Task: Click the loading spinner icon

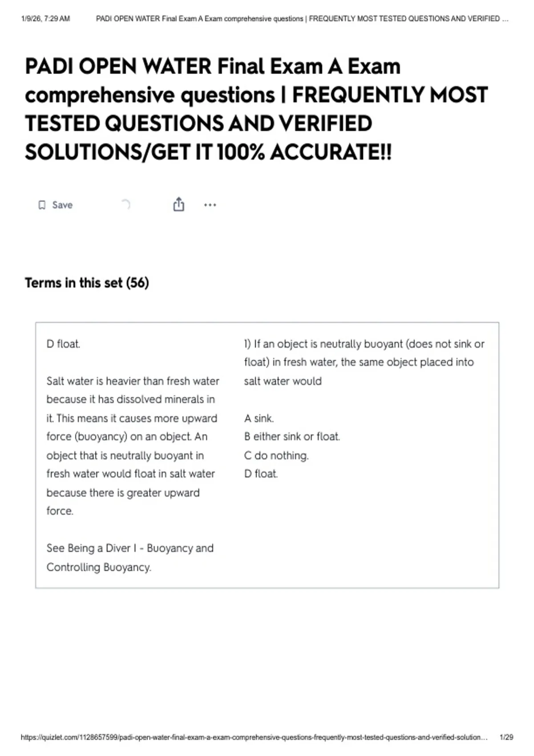Action: (x=125, y=205)
